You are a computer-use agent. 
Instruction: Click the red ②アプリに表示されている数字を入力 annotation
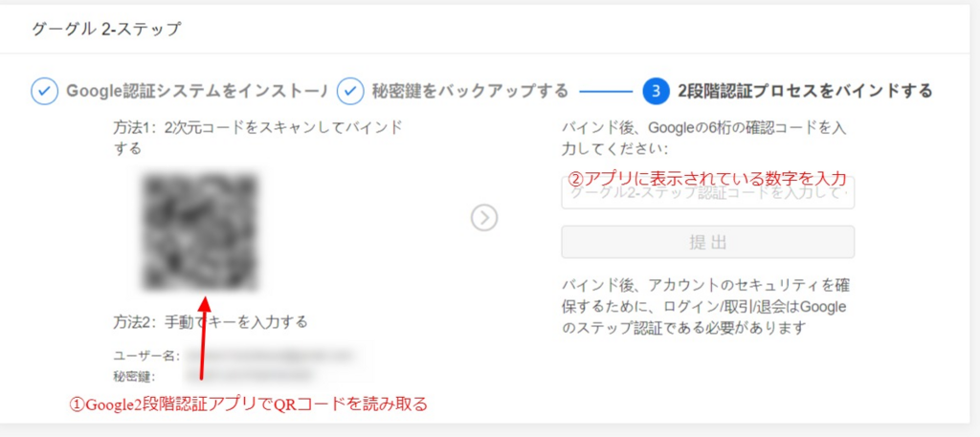coord(707,178)
